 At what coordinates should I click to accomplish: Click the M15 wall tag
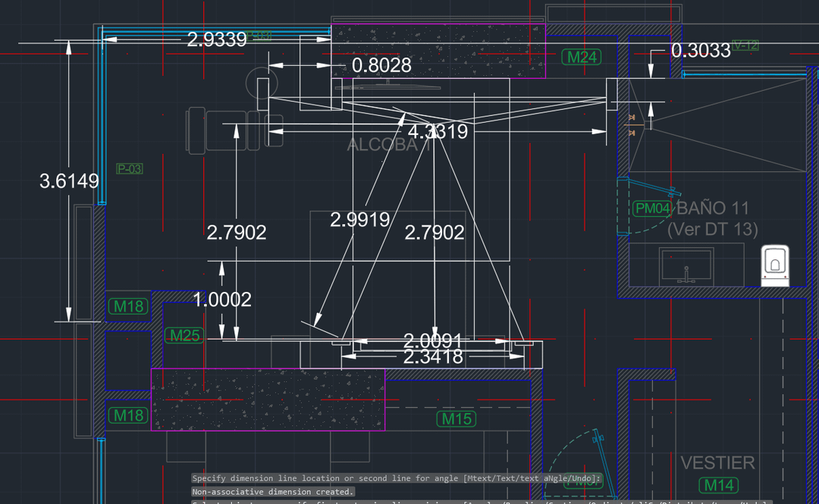point(457,418)
